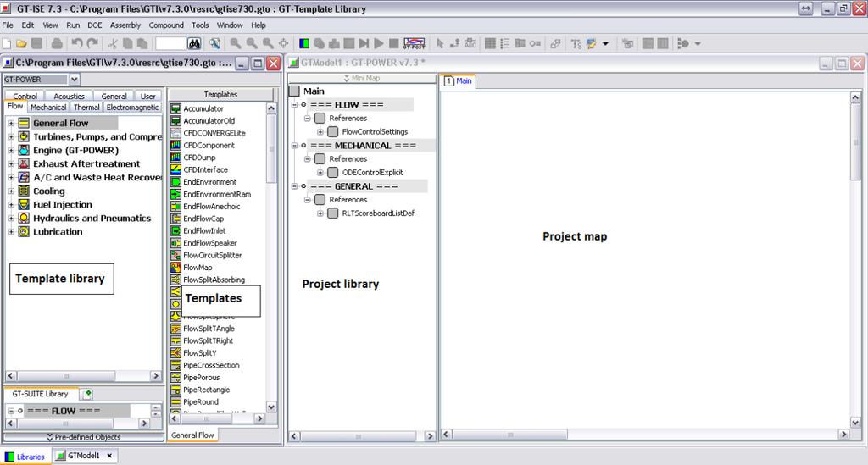This screenshot has height=465, width=868.
Task: Toggle the box beside ODEControlExplicit
Action: click(332, 172)
